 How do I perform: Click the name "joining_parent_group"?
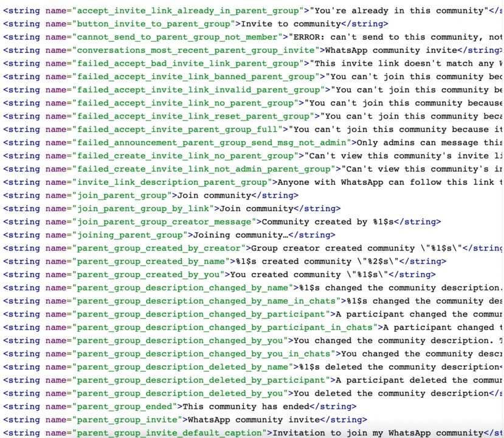point(130,235)
